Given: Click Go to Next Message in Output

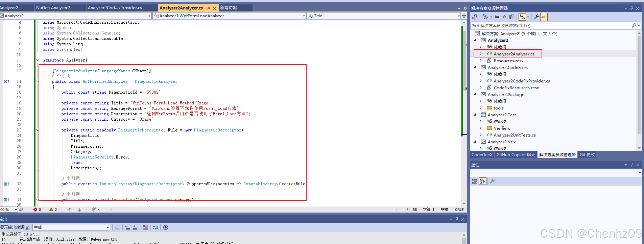Looking at the screenshot, I should [135, 227].
